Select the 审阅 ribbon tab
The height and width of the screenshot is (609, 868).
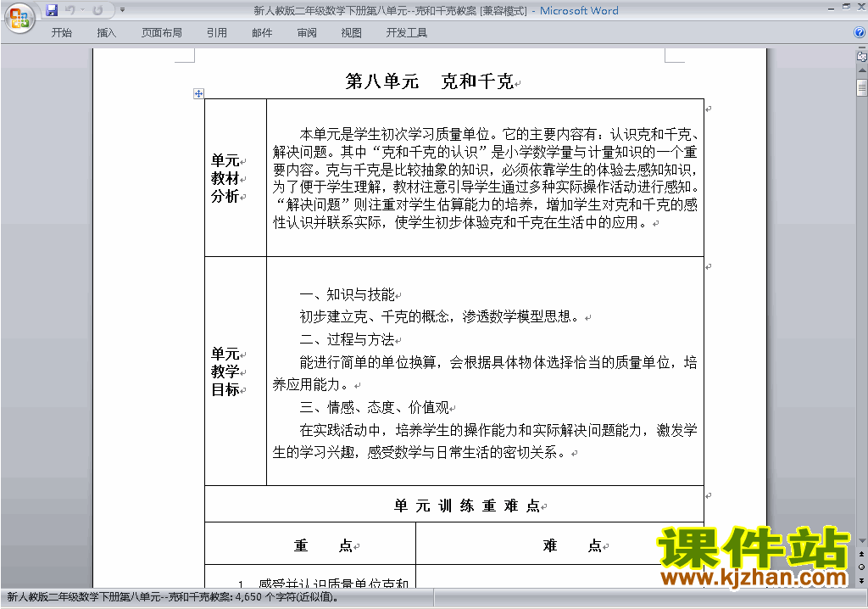(x=307, y=33)
